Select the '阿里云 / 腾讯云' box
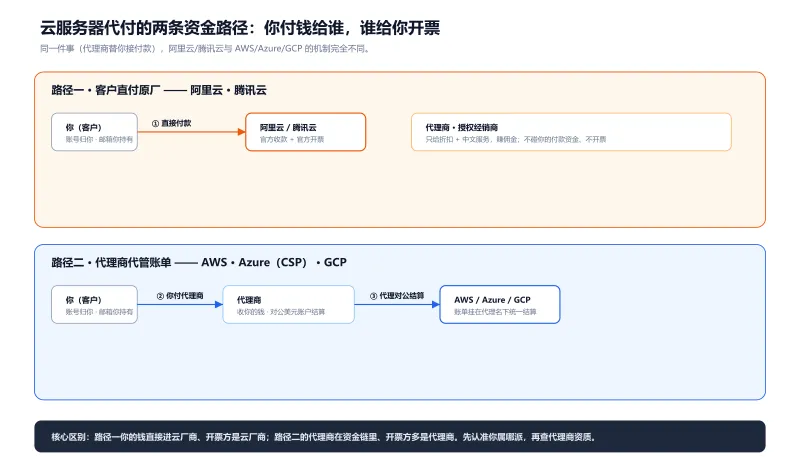This screenshot has width=800, height=457. coord(306,132)
